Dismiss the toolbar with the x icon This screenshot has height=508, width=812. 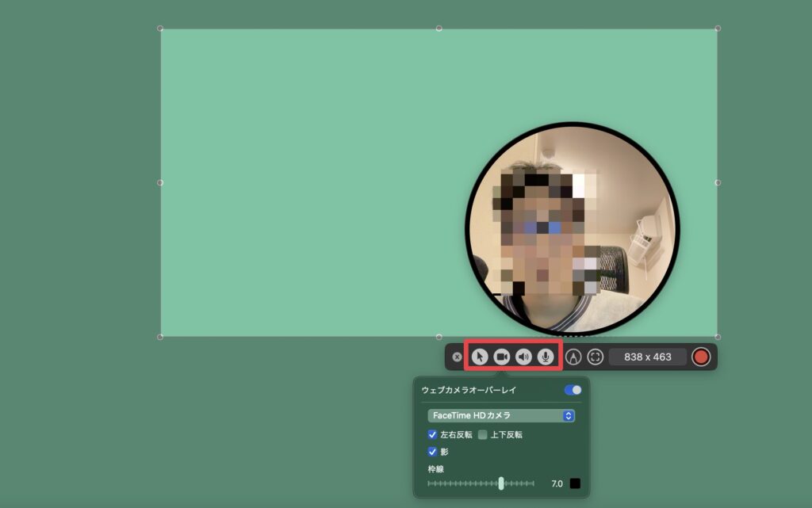457,357
